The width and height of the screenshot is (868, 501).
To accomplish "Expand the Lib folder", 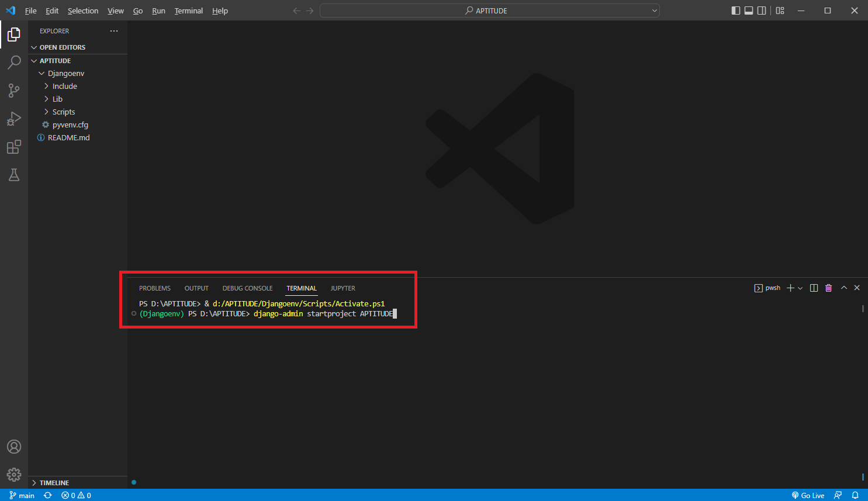I will tap(78, 99).
